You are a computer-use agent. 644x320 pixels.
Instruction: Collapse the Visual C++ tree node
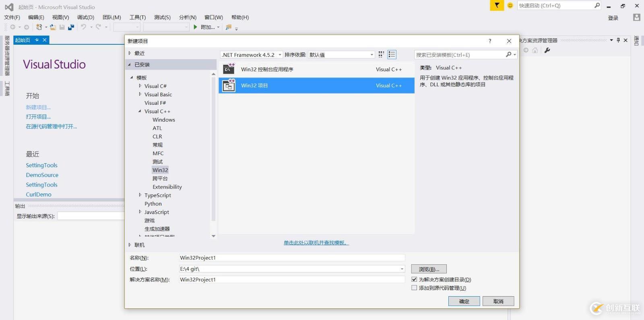click(x=140, y=111)
